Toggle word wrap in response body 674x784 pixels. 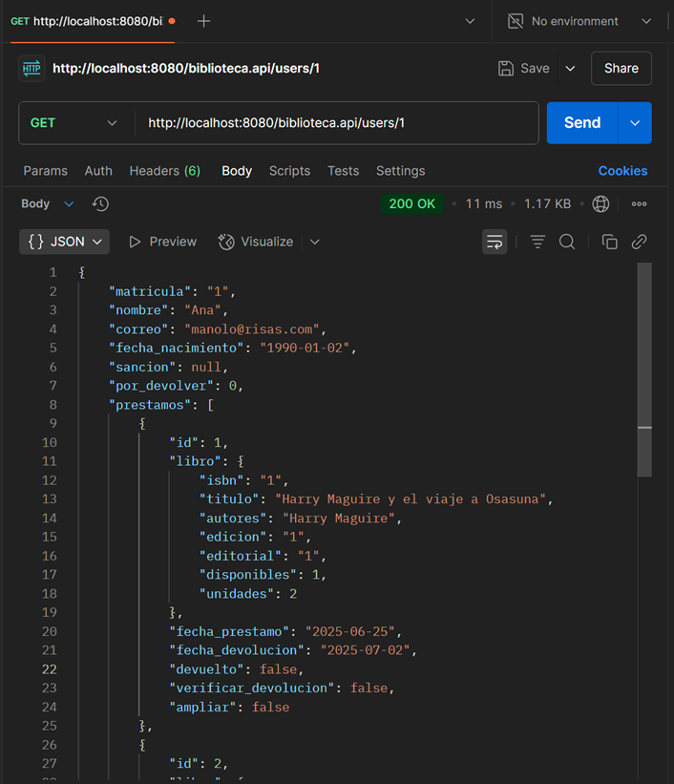(x=495, y=242)
